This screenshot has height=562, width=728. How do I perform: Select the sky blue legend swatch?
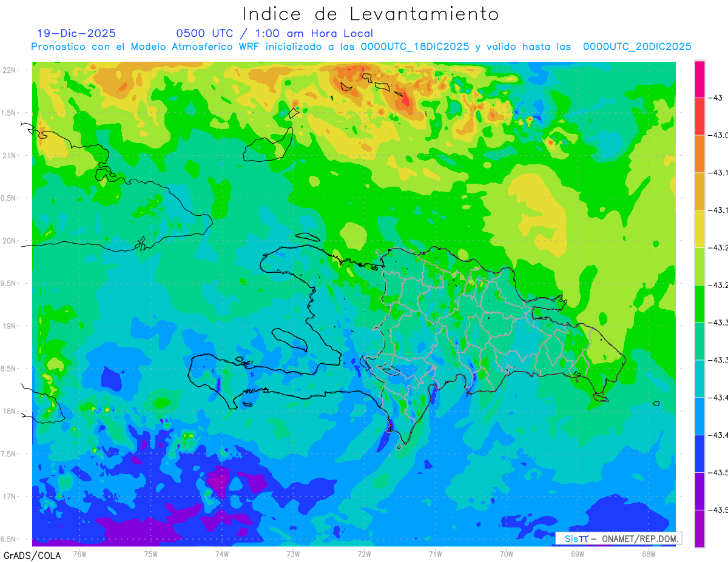(699, 416)
